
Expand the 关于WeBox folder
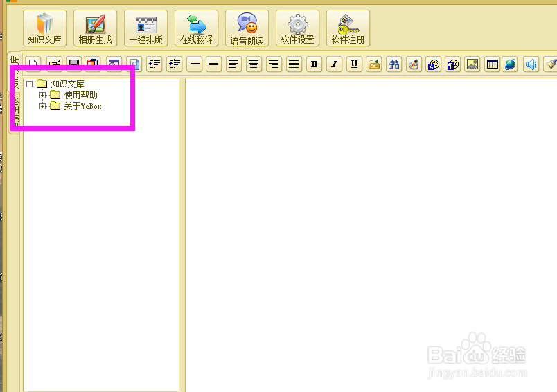[43, 106]
